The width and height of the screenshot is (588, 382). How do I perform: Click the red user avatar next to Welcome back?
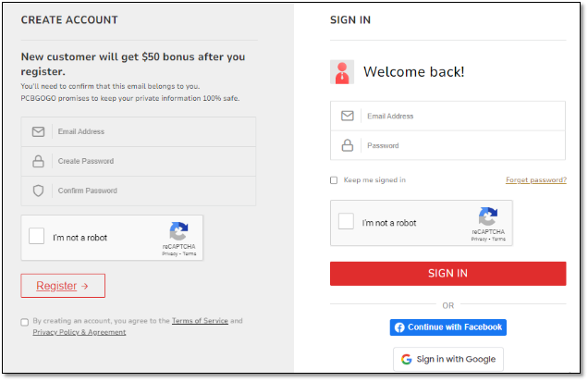(342, 72)
